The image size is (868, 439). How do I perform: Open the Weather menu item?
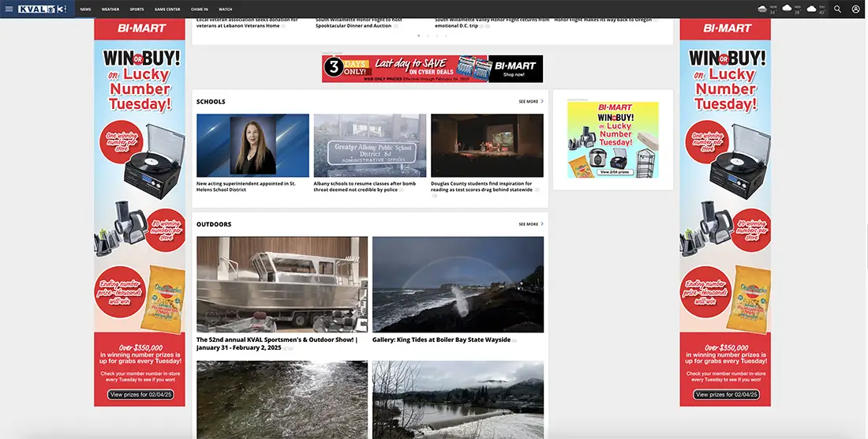(110, 9)
